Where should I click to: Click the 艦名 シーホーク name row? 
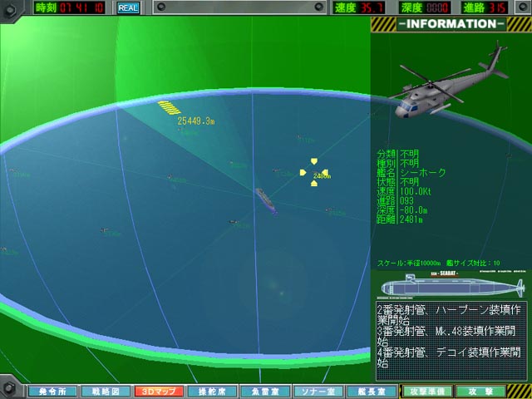point(411,173)
